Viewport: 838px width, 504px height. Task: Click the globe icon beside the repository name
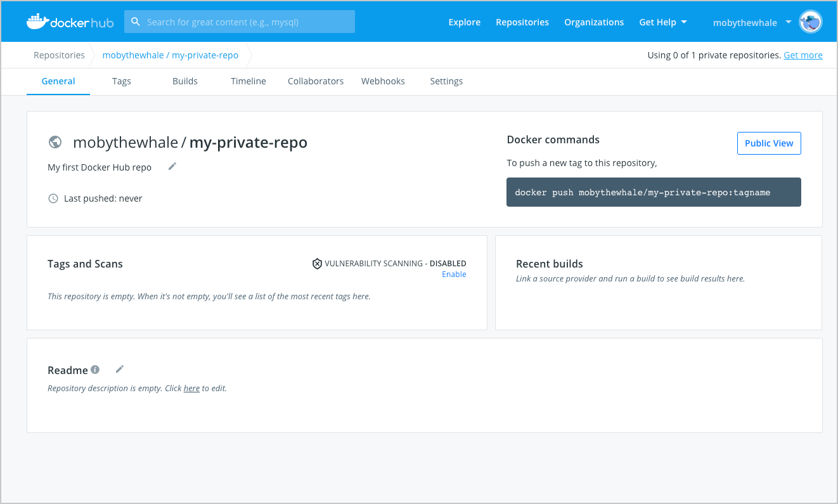point(55,142)
